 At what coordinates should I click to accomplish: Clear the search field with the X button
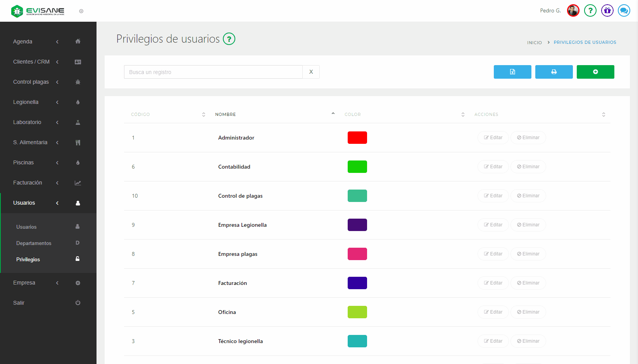coord(311,72)
